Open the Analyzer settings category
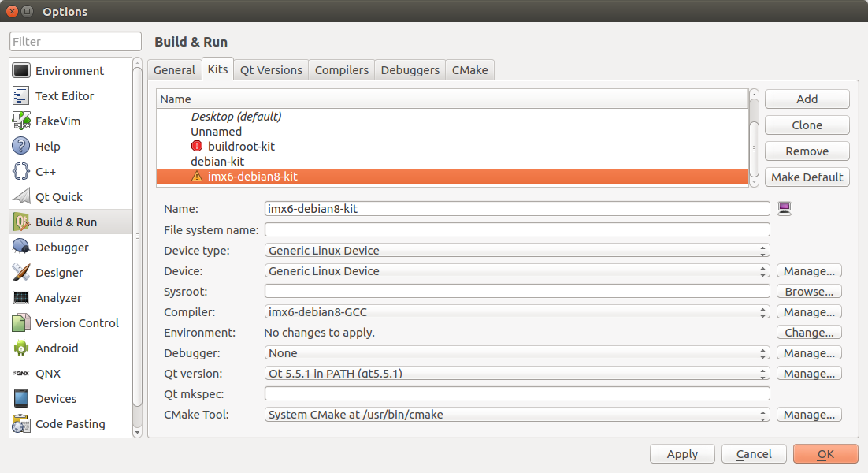The image size is (868, 473). pos(58,298)
